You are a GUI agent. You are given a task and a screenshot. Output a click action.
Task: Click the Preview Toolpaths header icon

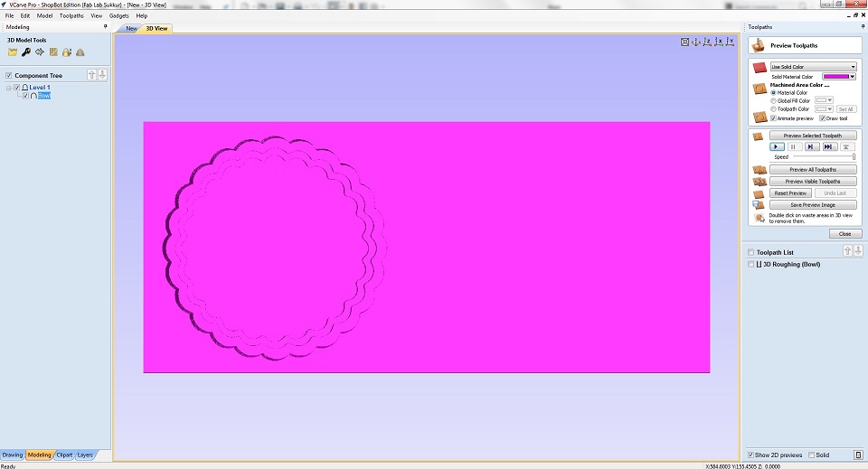click(759, 45)
